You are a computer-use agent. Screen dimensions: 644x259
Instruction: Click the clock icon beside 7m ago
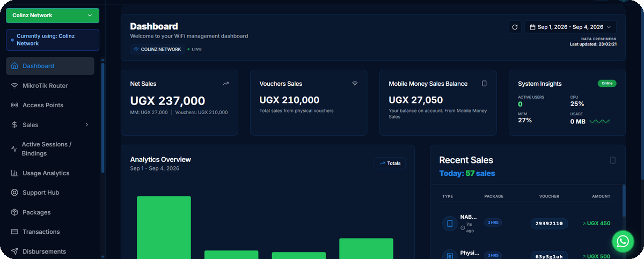coord(463,227)
